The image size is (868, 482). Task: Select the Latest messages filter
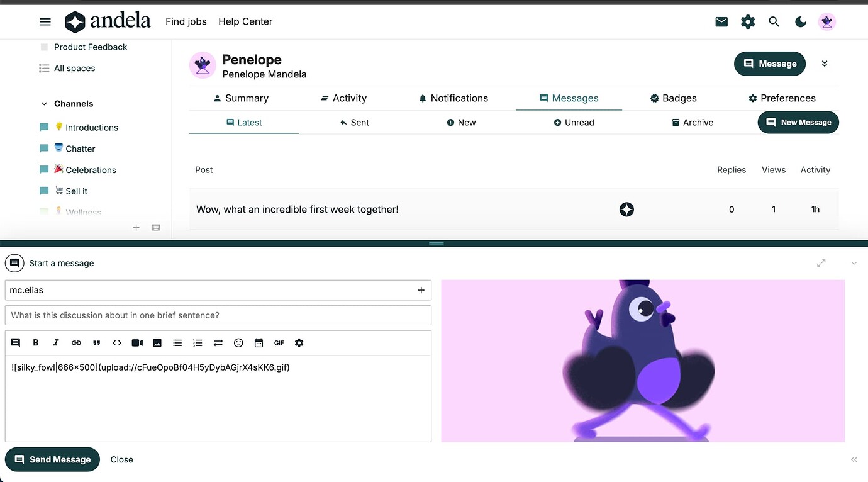point(244,123)
